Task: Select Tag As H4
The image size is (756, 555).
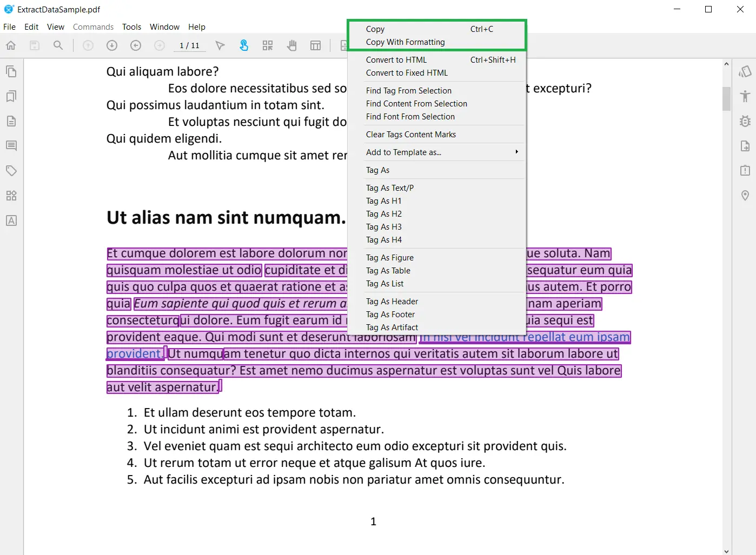Action: click(436, 240)
